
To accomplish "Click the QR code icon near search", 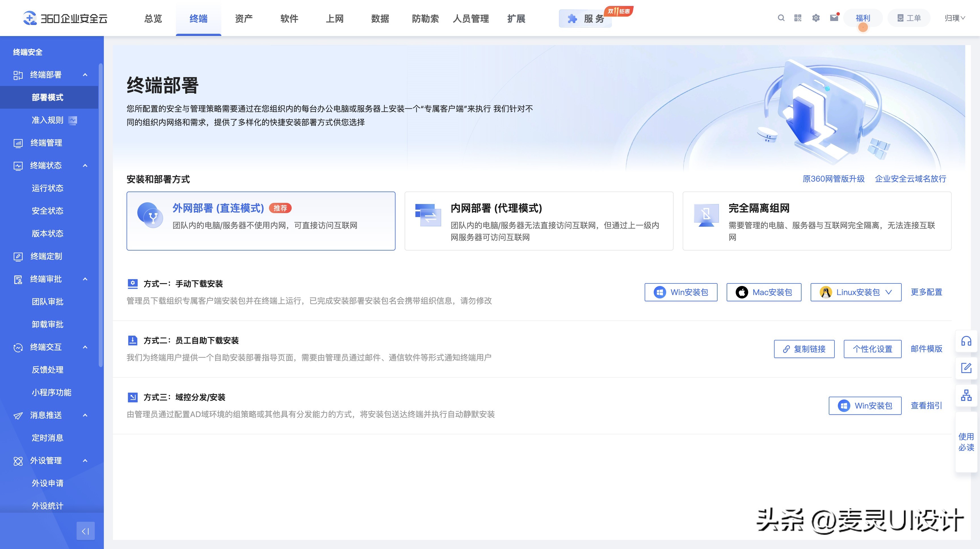I will 798,18.
